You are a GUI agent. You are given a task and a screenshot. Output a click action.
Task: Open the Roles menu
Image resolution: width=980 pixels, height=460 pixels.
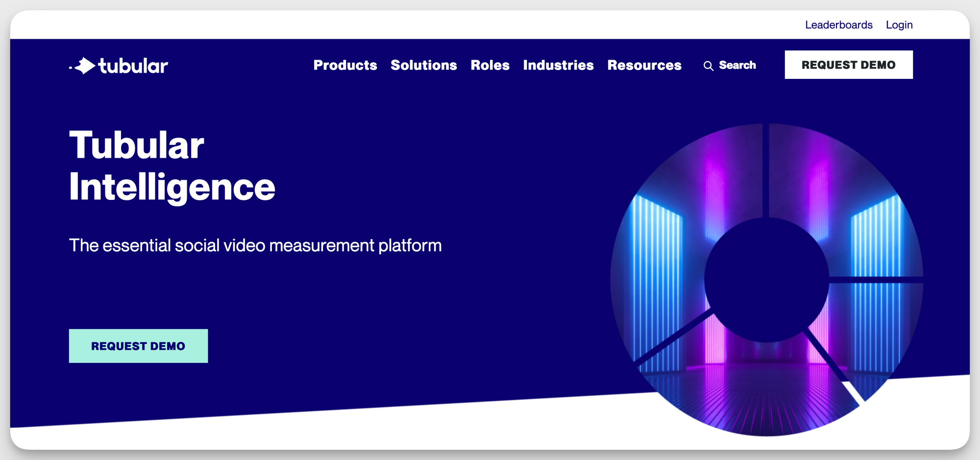[x=490, y=65]
